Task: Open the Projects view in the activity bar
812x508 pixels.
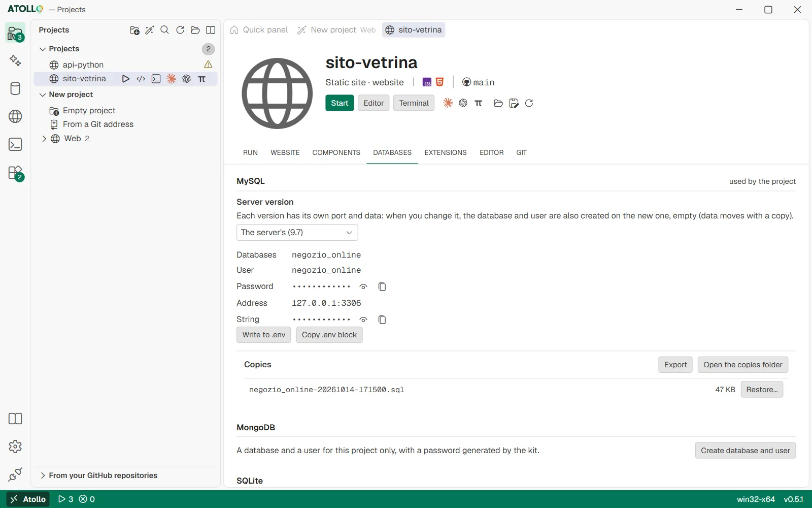Action: (x=15, y=33)
